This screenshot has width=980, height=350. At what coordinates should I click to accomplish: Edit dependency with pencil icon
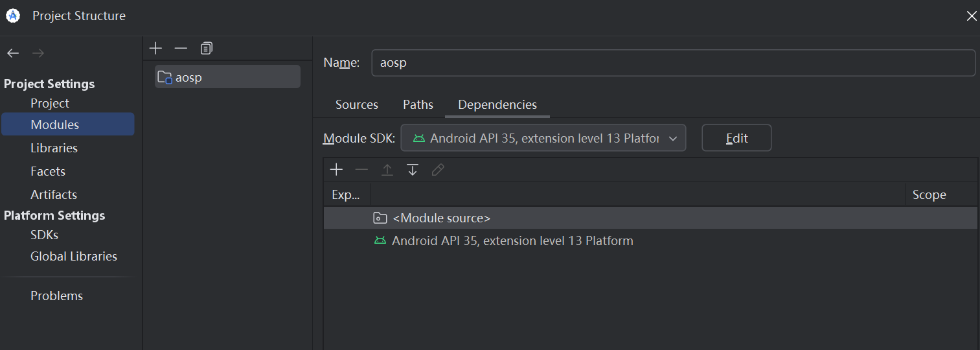pyautogui.click(x=437, y=170)
